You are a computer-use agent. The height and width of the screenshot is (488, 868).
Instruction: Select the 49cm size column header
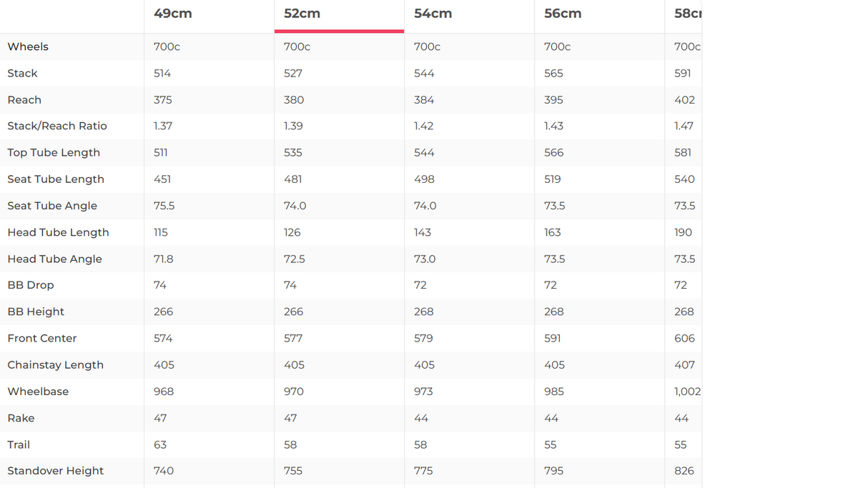point(173,14)
